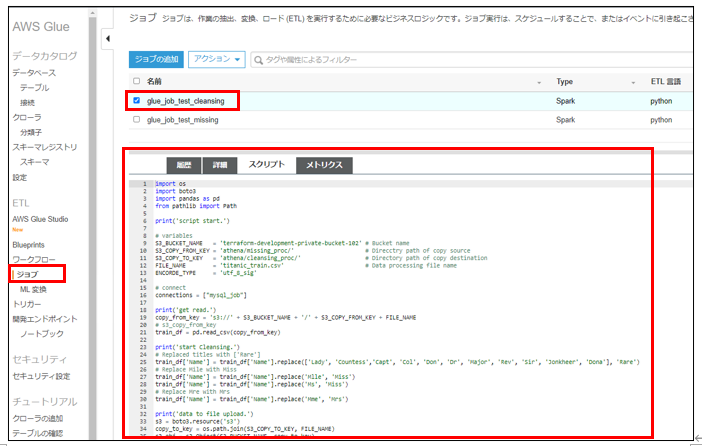Click the train_df = pd.read_csv line

pyautogui.click(x=218, y=332)
